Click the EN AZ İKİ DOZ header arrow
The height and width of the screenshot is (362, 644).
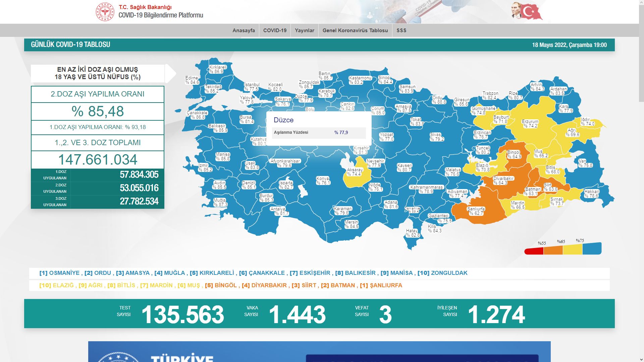[170, 74]
